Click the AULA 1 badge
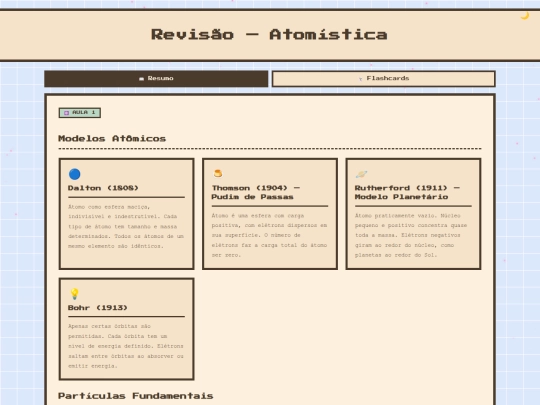 tap(80, 113)
